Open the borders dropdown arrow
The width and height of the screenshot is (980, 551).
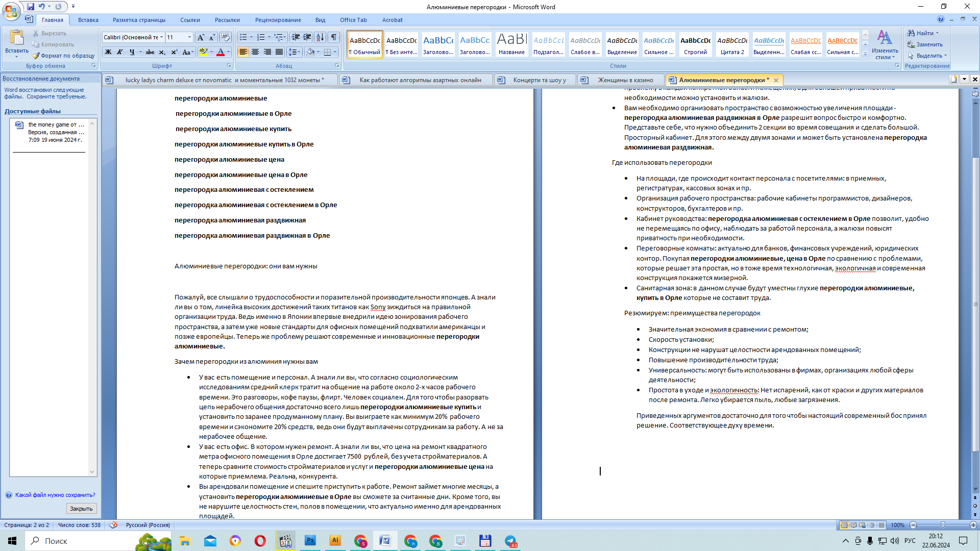(x=335, y=52)
